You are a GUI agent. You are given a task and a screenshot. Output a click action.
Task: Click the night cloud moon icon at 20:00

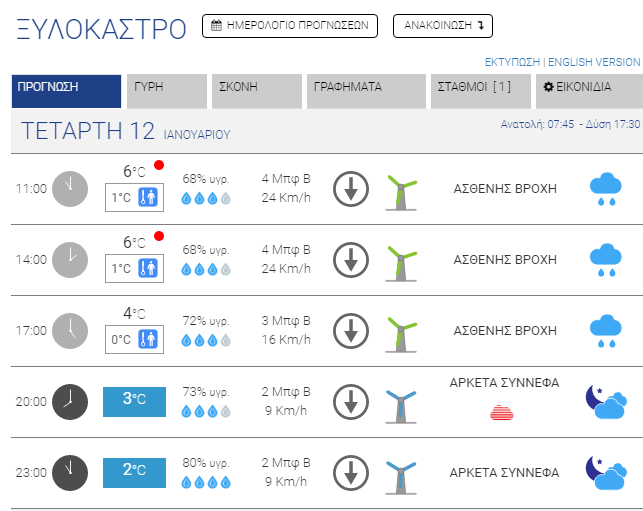click(605, 401)
